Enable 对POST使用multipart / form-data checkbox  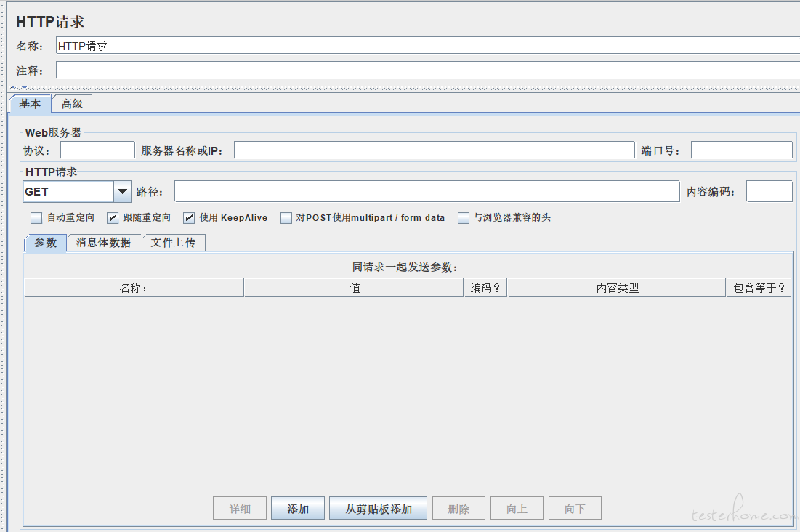coord(286,218)
